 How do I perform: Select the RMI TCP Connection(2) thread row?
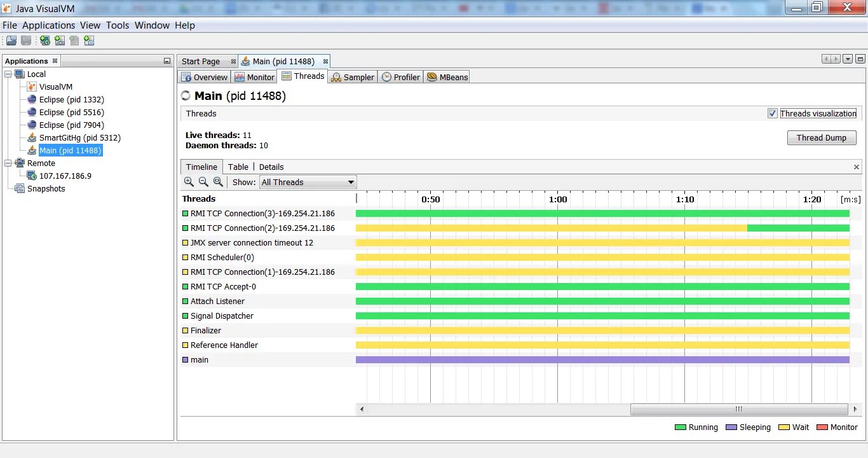click(521, 228)
